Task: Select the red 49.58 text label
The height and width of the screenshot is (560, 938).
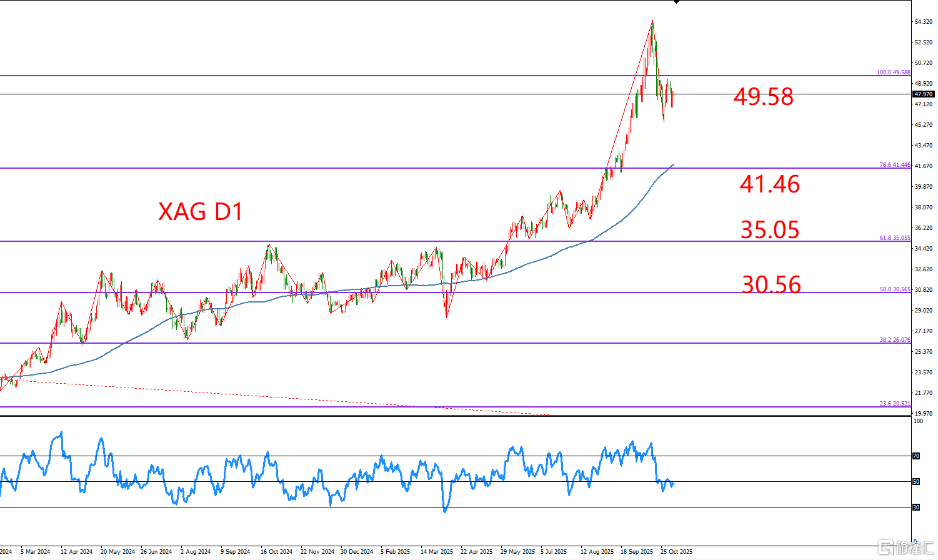Action: (763, 97)
